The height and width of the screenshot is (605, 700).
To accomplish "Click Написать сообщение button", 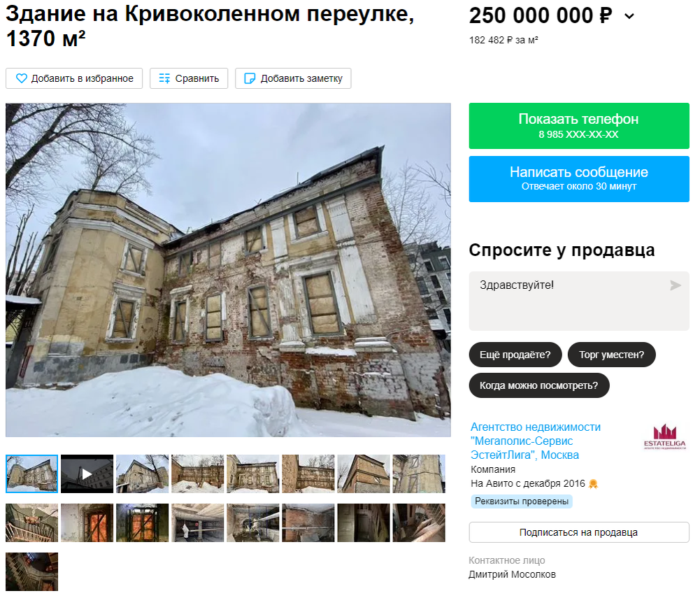I will tap(578, 179).
